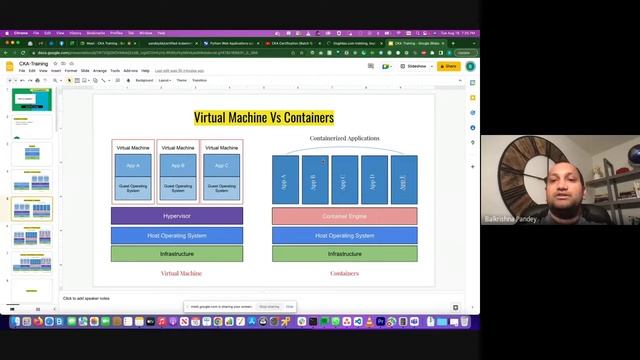Click the Undo arrow in toolbar

(x=22, y=80)
